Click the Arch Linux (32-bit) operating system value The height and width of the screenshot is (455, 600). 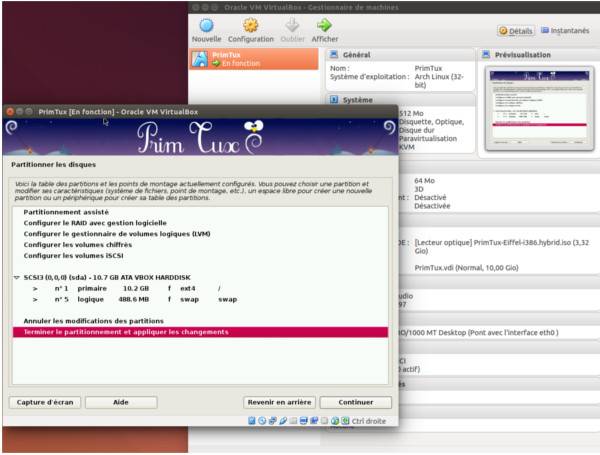pyautogui.click(x=439, y=81)
